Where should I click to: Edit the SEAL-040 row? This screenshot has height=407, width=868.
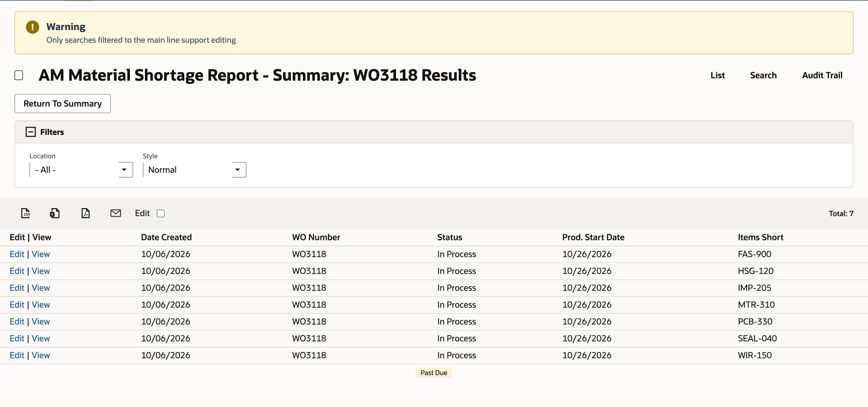(17, 338)
